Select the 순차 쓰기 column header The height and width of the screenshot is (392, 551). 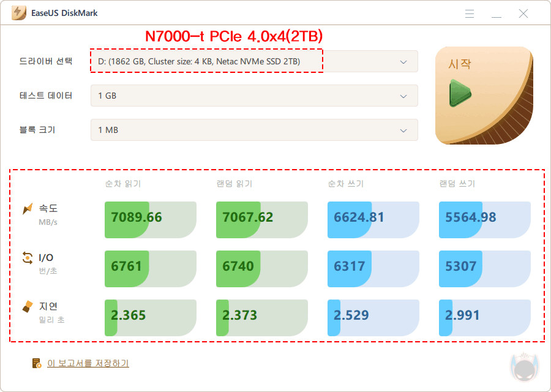tap(346, 184)
